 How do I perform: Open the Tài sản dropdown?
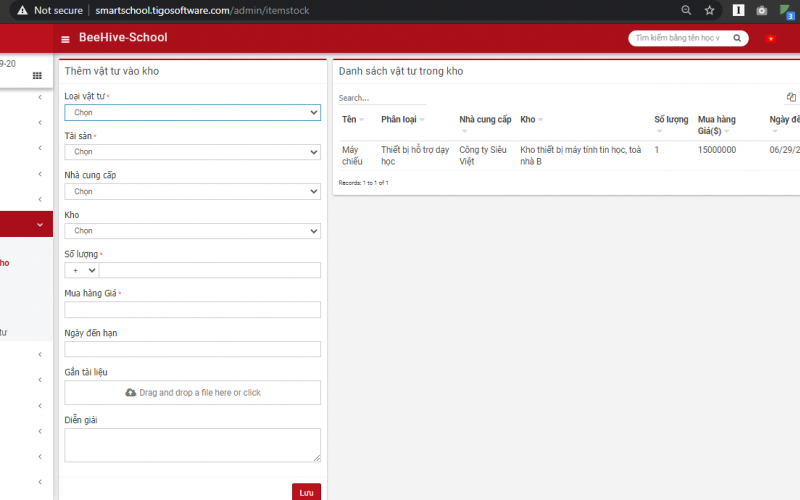[x=192, y=152]
